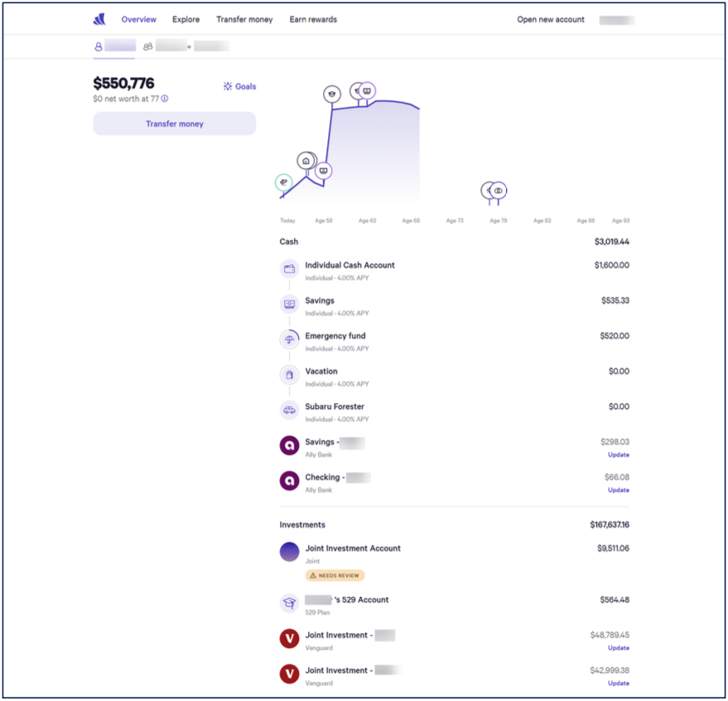
Task: Switch to the joint profile tab icon
Action: (x=147, y=46)
